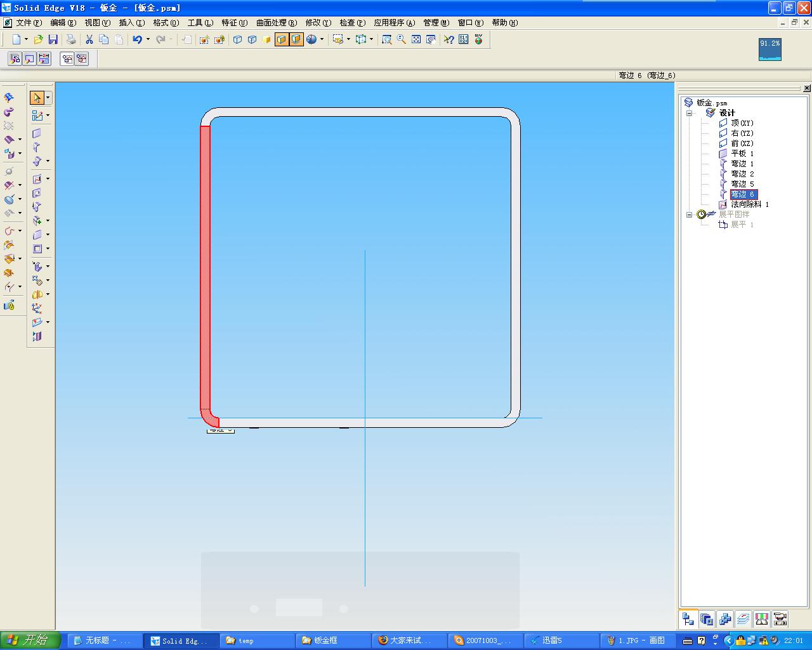812x650 pixels.
Task: Click the Zoom magnifier icon
Action: click(402, 39)
